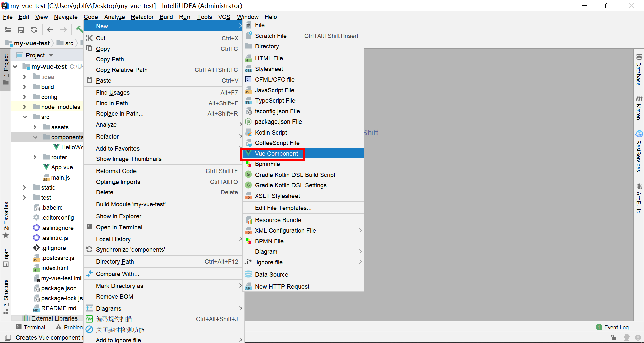This screenshot has height=343, width=644.
Task: Click Reformat Code
Action: [x=163, y=171]
